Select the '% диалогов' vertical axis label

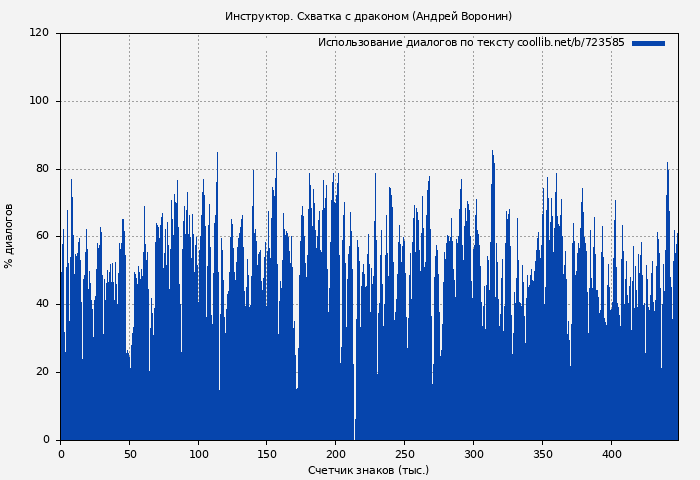(9, 236)
